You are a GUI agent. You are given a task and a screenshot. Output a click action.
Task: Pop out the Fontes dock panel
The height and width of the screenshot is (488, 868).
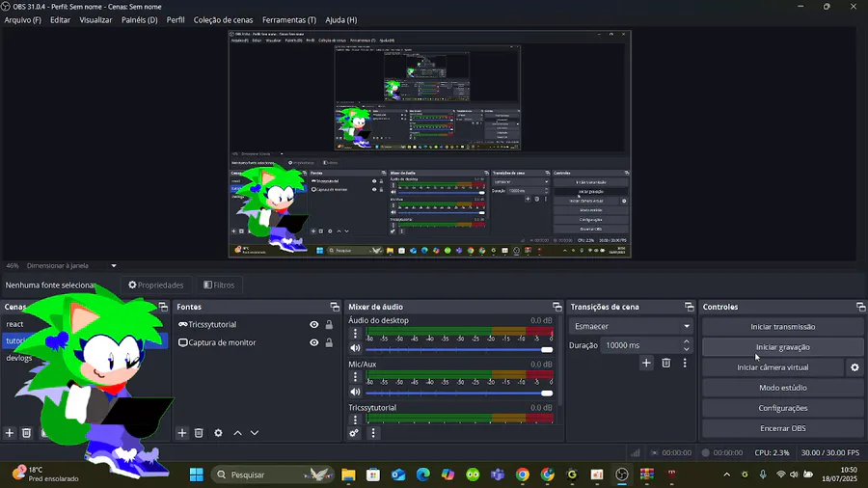[335, 307]
